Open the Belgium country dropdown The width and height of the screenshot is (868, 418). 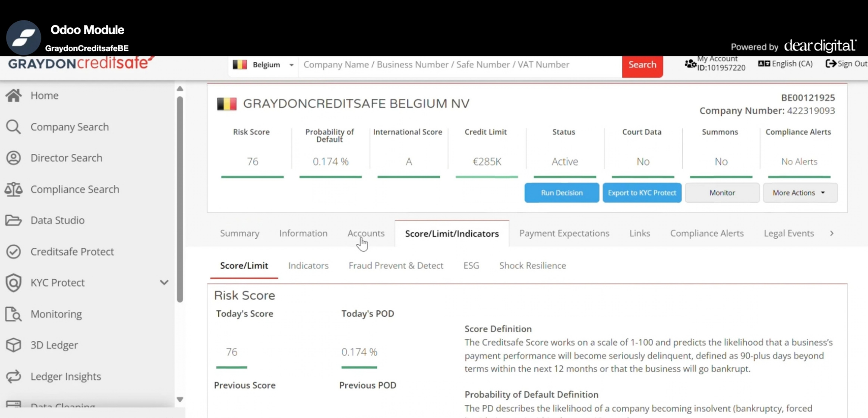point(263,65)
